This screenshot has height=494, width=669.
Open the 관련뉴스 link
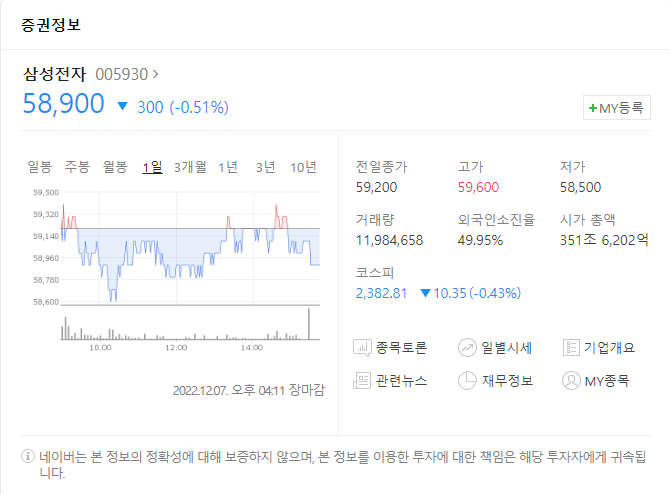(401, 381)
